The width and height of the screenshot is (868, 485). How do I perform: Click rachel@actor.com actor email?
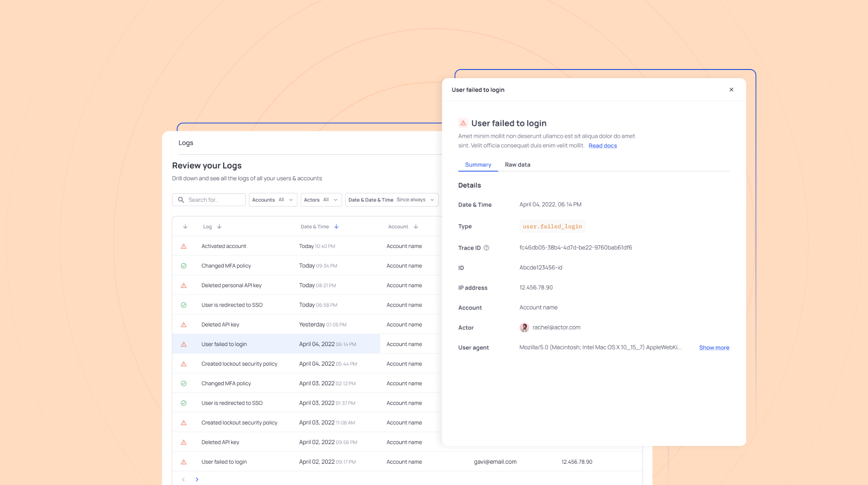coord(556,327)
